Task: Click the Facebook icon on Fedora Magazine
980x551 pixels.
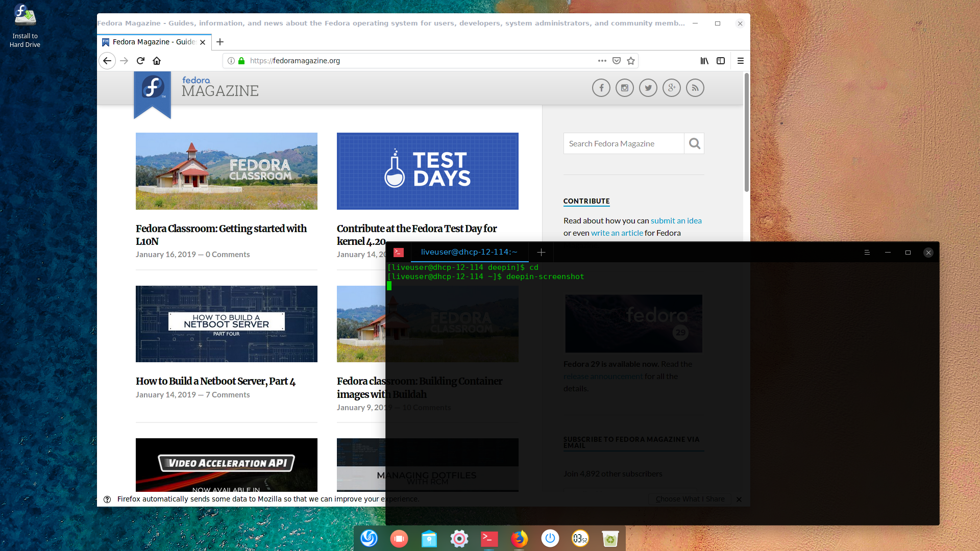Action: coord(601,88)
